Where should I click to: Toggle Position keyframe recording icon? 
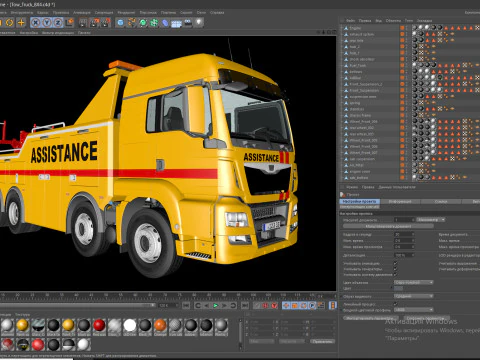click(286, 305)
